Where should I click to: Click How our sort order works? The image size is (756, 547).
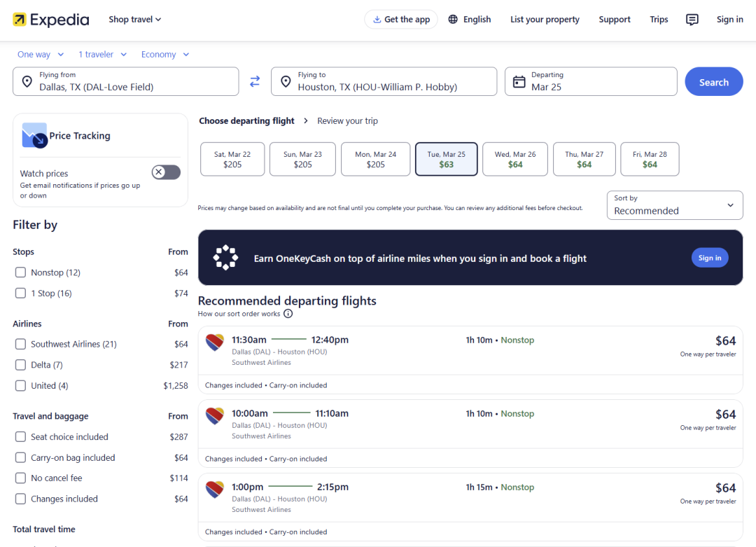[239, 314]
